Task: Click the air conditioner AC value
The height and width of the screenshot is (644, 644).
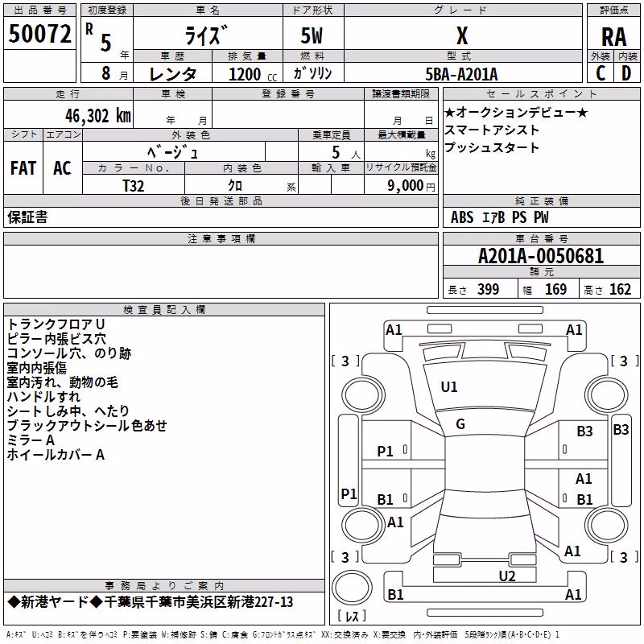Action: tap(63, 168)
